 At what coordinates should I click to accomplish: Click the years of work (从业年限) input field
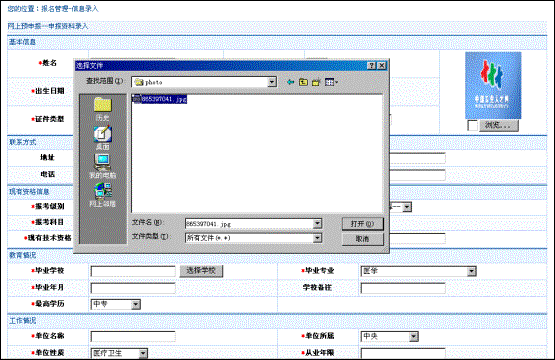(403, 353)
